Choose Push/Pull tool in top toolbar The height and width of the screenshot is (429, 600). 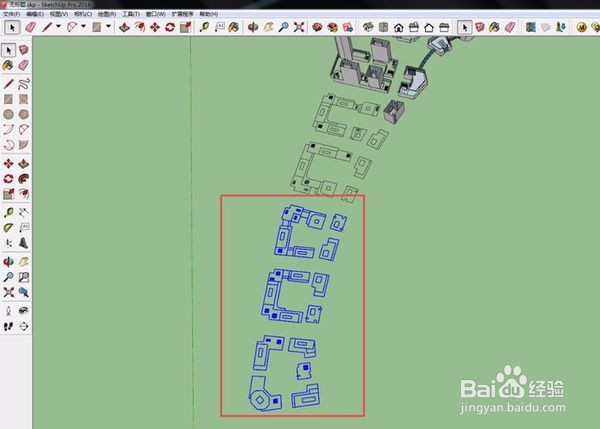pos(124,27)
